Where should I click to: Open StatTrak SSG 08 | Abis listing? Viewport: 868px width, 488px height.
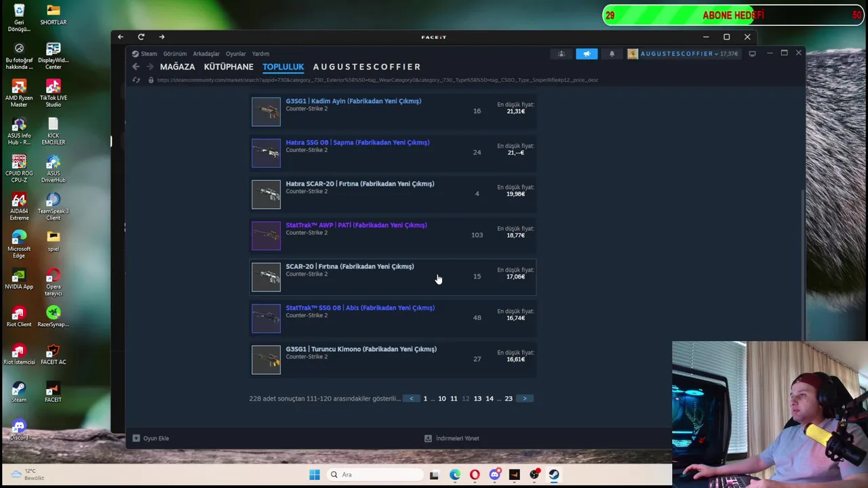click(x=393, y=318)
